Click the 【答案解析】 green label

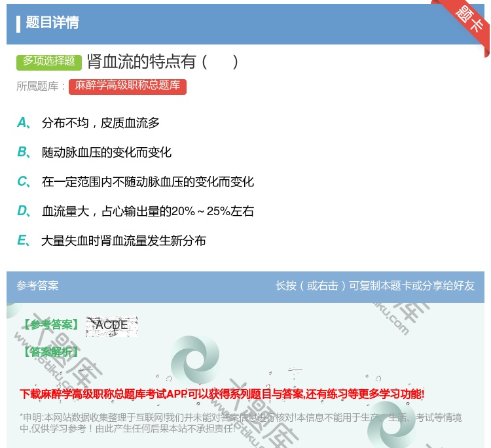(50, 353)
